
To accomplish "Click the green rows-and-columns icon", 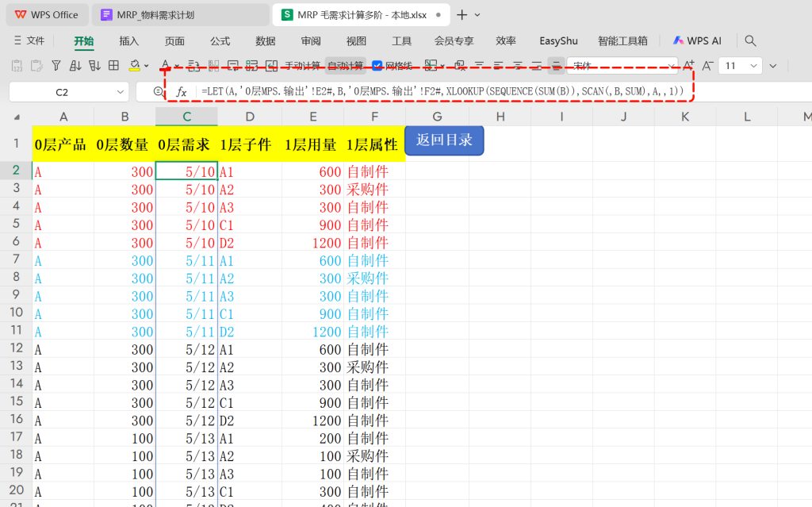I will tap(251, 66).
